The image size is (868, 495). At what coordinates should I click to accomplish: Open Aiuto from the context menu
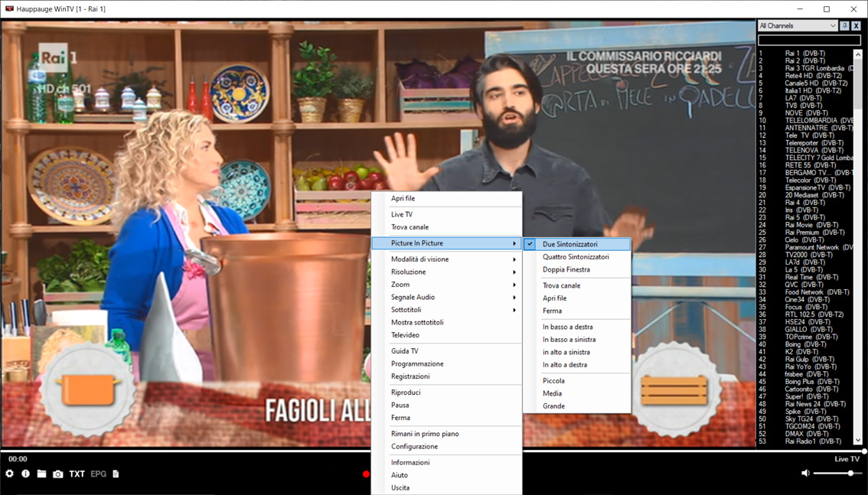click(446, 475)
